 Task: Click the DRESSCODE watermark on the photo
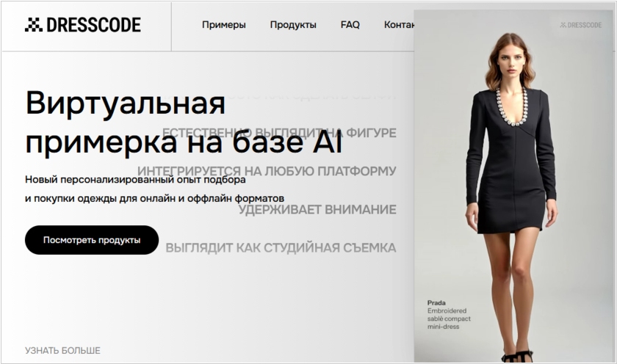click(580, 25)
